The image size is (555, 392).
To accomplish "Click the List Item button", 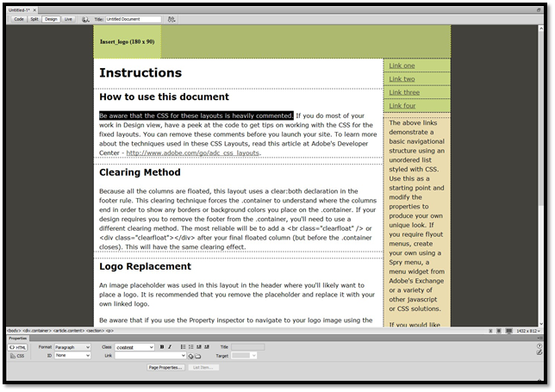I will 203,368.
